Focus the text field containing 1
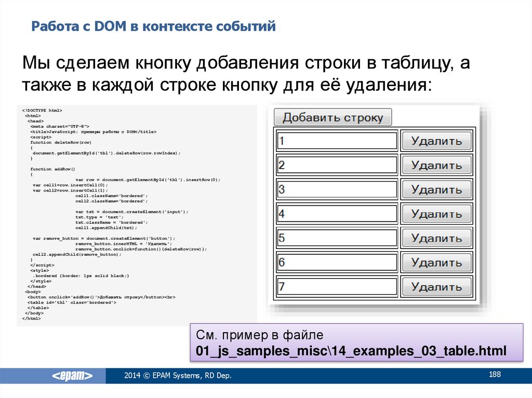This screenshot has height=398, width=532. click(337, 141)
